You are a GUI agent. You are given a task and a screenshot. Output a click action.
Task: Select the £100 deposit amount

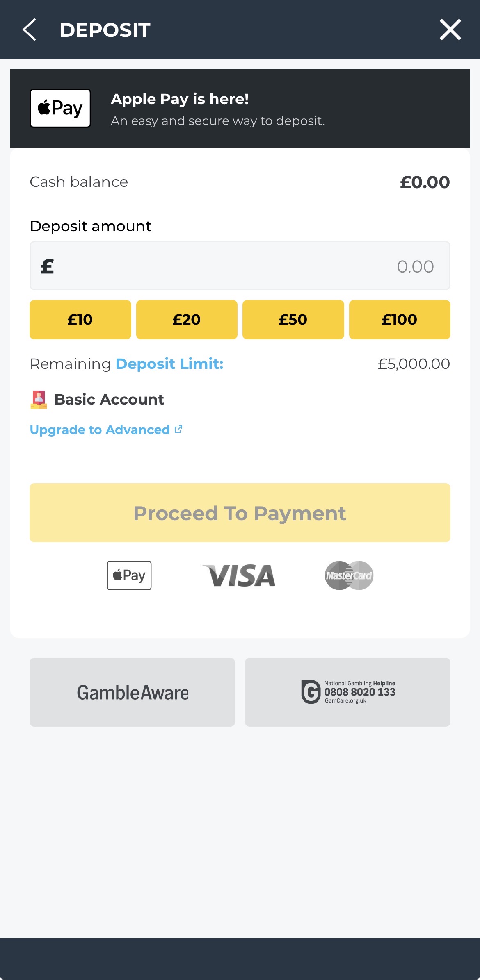point(399,320)
